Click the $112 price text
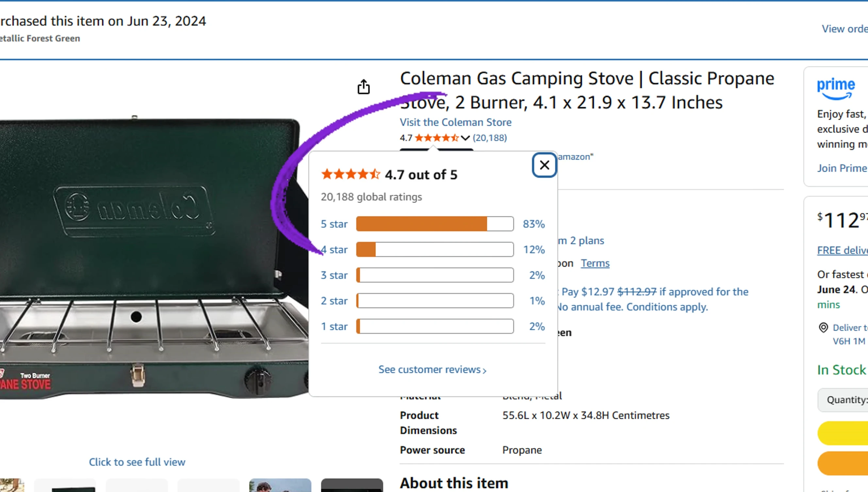 point(842,220)
